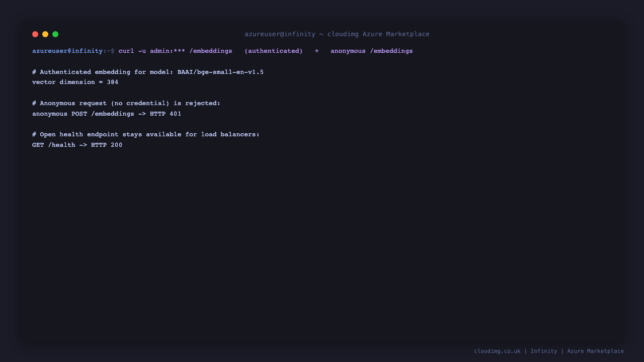Click the anonymous POST /embeddings -> HTTP 401 line
Screen dimensions: 644x362
[107, 114]
